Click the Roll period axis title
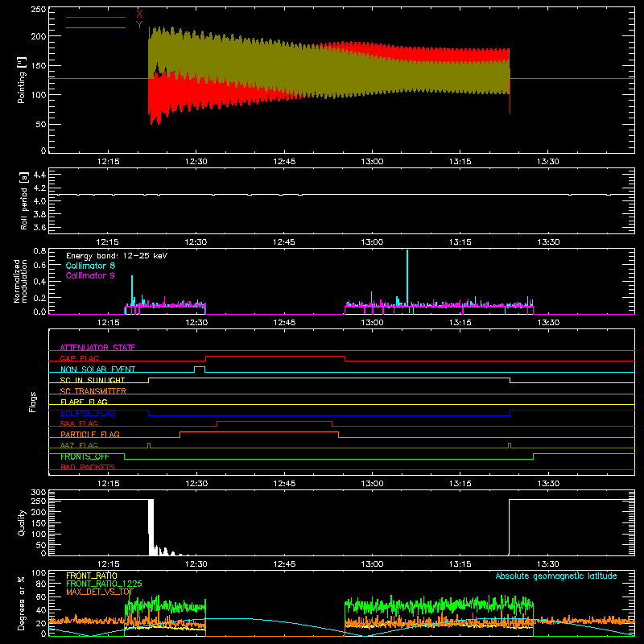This screenshot has width=644, height=644. click(x=24, y=200)
